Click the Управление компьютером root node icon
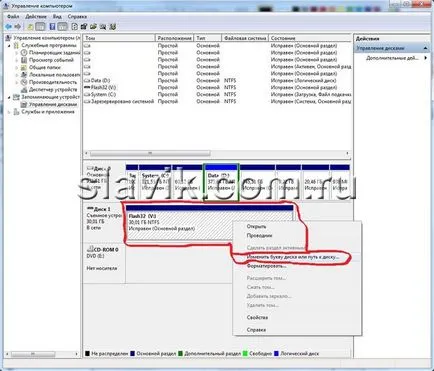This screenshot has height=371, width=434. click(9, 38)
